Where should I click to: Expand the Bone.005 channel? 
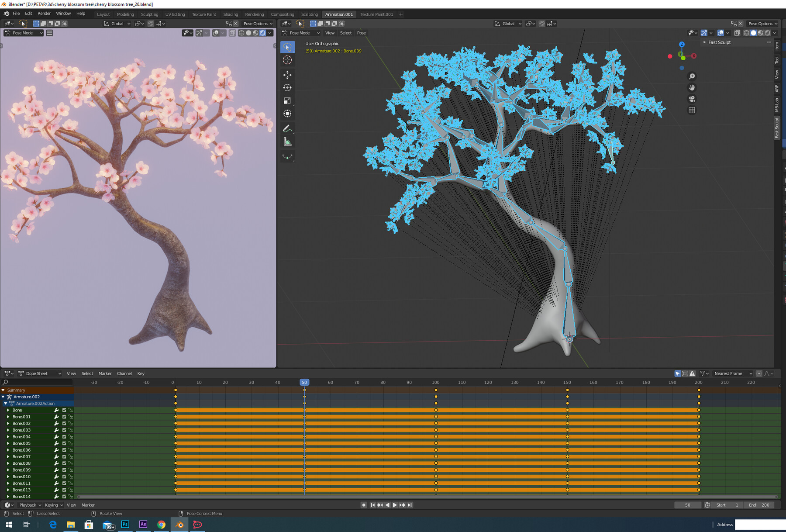click(8, 443)
